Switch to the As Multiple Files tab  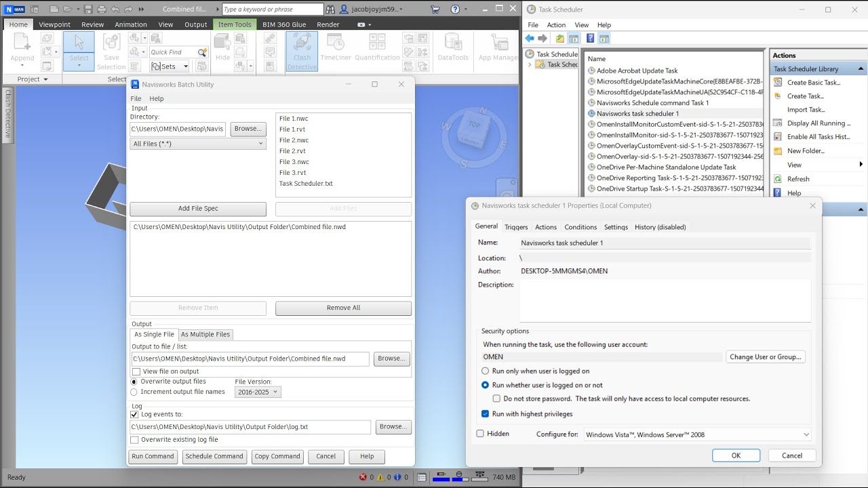(205, 334)
